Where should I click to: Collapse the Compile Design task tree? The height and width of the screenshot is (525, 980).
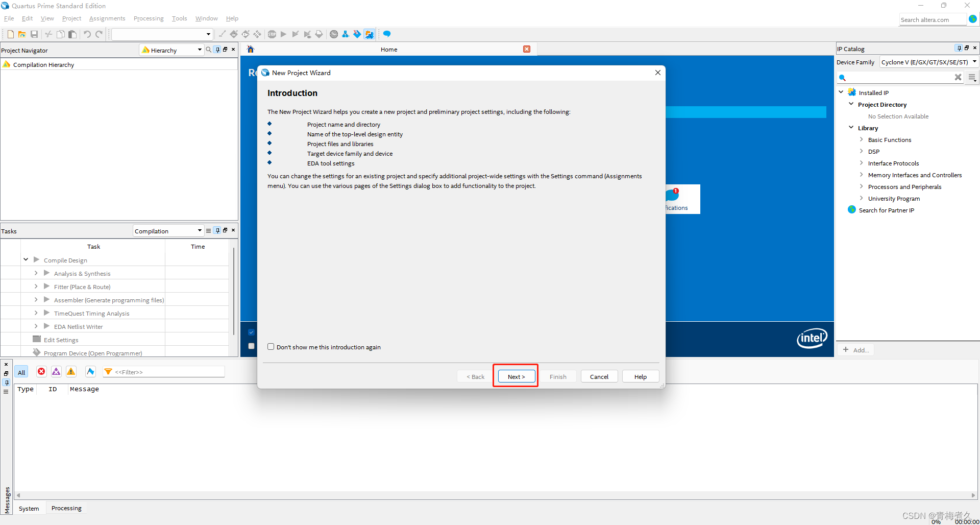tap(26, 259)
